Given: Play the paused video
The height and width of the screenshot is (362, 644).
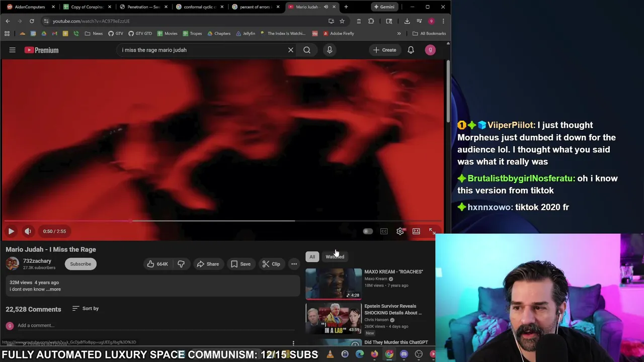Looking at the screenshot, I should point(11,231).
